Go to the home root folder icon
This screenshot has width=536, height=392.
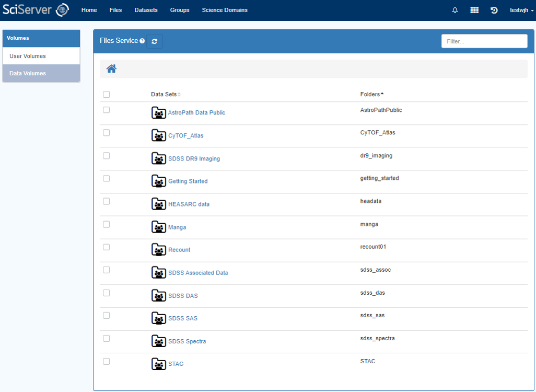pyautogui.click(x=111, y=69)
